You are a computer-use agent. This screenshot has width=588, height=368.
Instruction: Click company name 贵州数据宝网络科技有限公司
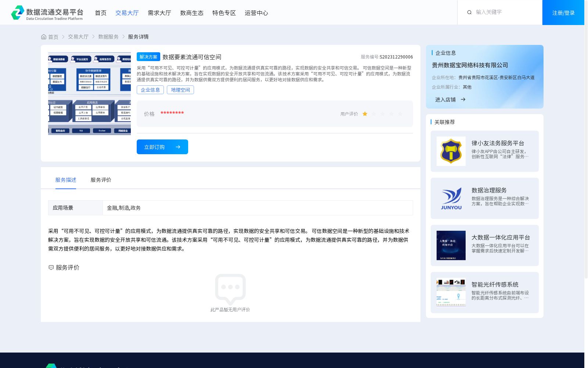point(470,65)
